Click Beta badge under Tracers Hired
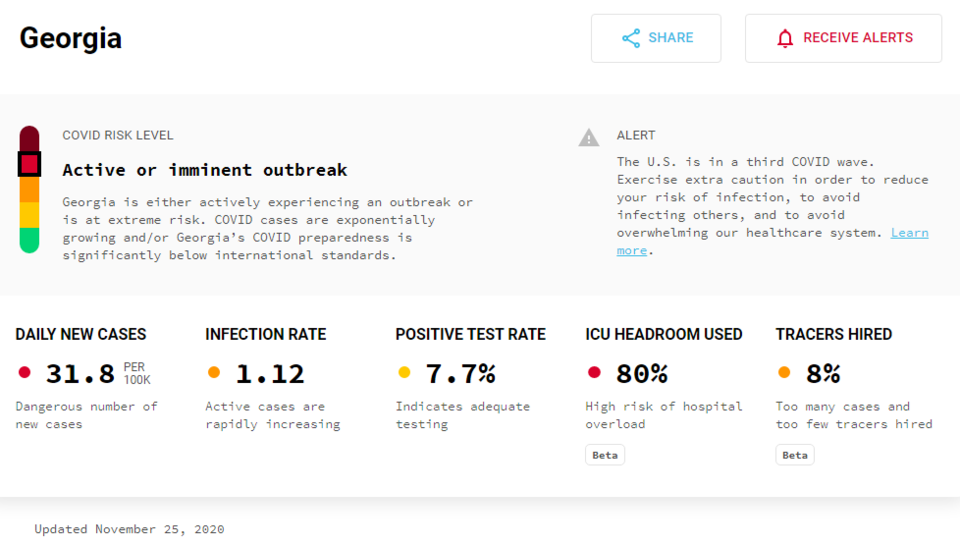 (x=795, y=455)
